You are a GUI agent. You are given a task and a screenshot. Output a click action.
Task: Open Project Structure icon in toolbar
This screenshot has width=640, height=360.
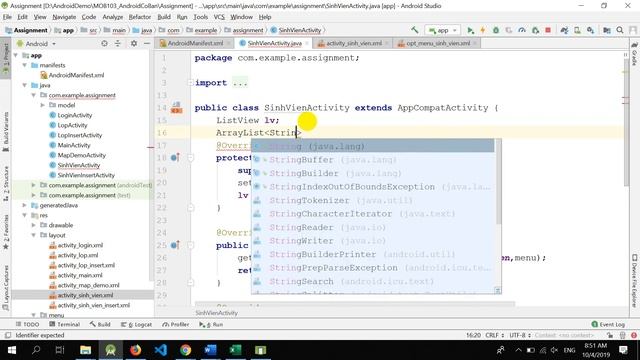(x=607, y=30)
